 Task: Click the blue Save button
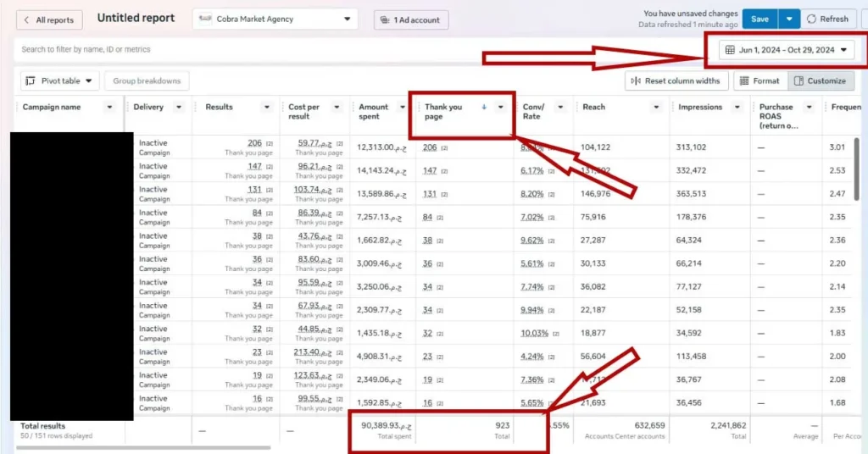[x=760, y=19]
